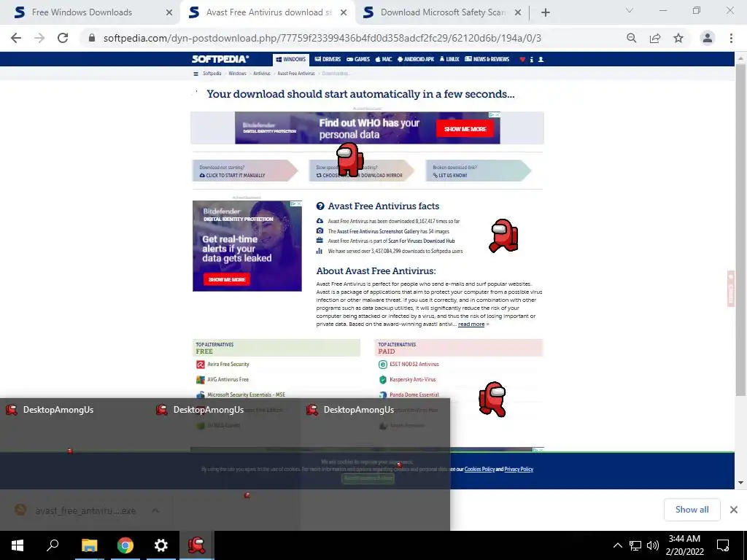747x560 pixels.
Task: Select the third DesktopAmongUs window preview
Action: tap(375, 464)
